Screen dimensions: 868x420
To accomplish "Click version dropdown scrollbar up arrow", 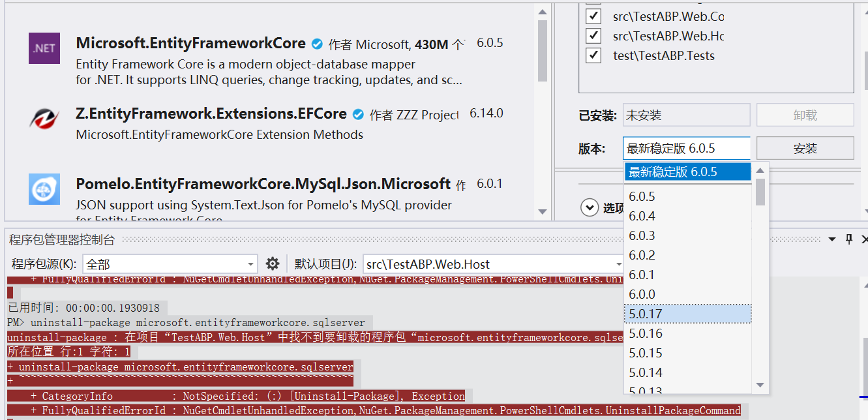I will tap(760, 170).
